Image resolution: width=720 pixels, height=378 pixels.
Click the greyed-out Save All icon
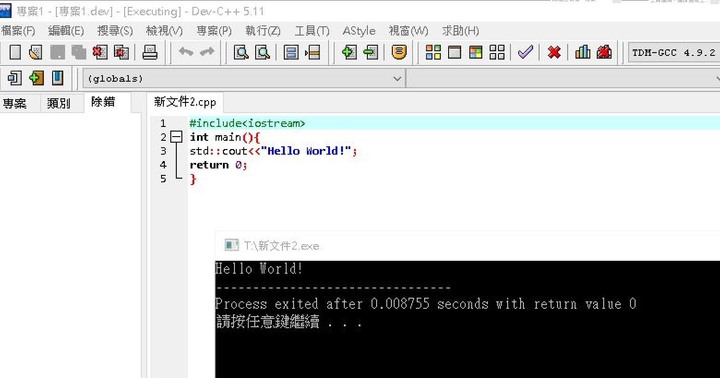(79, 52)
